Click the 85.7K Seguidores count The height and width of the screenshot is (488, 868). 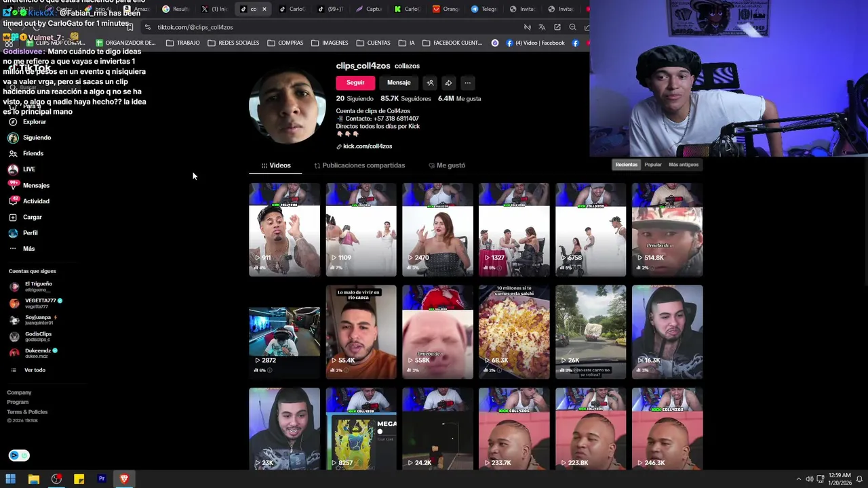pos(406,99)
